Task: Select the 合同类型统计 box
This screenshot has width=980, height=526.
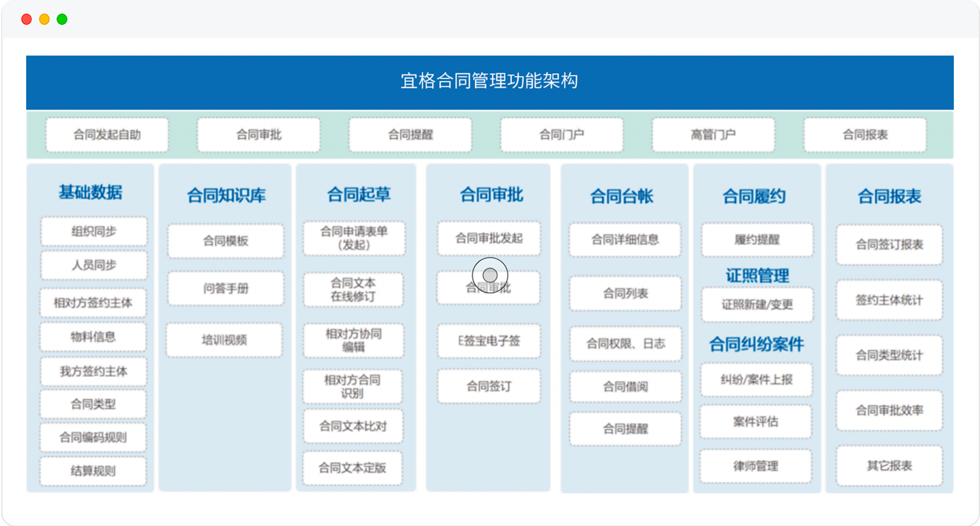Action: click(890, 355)
